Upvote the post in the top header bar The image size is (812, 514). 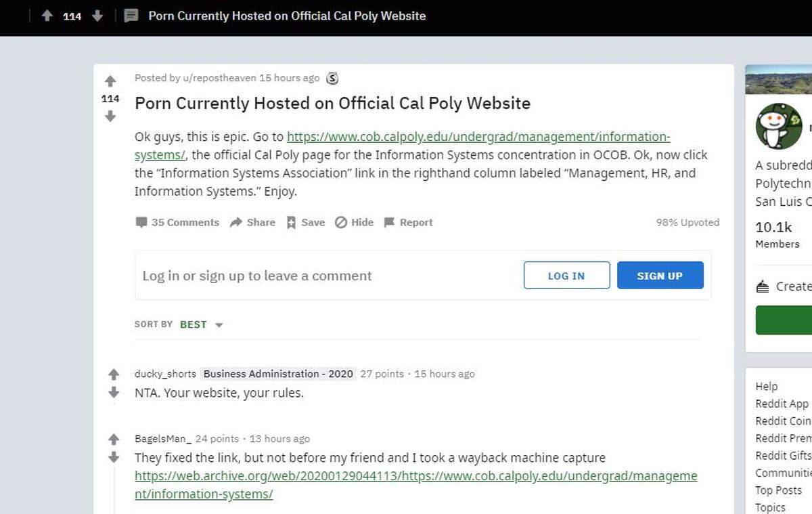tap(47, 16)
